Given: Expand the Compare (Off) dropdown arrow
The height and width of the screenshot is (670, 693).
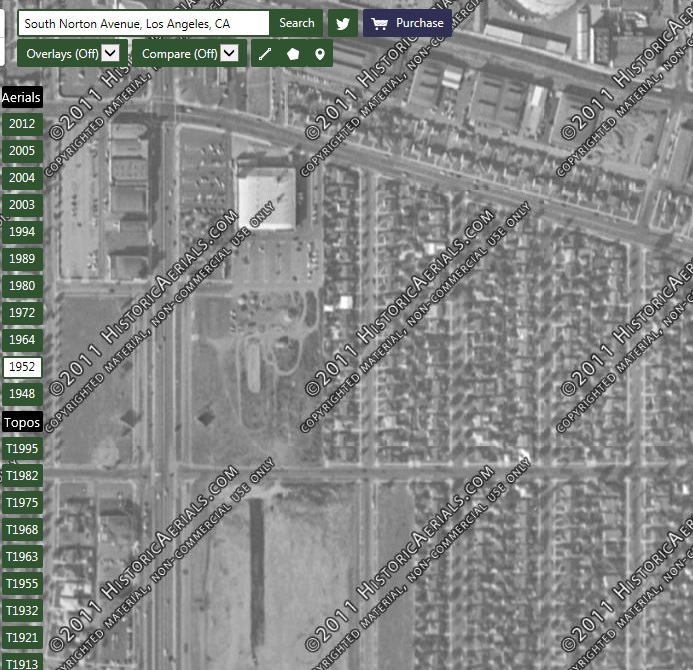Looking at the screenshot, I should [x=229, y=53].
